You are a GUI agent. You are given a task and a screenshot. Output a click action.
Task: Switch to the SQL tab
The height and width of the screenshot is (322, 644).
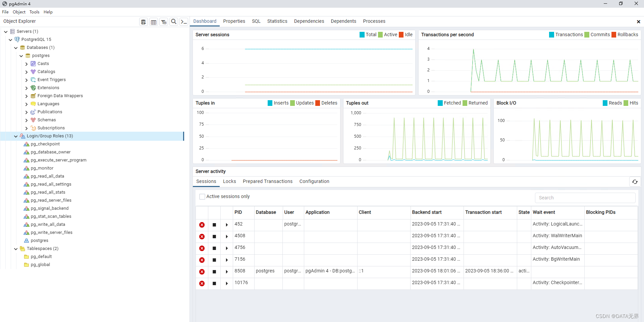coord(256,21)
